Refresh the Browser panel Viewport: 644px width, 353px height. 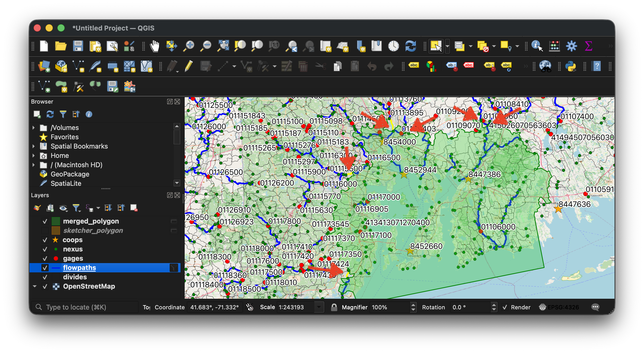(50, 114)
